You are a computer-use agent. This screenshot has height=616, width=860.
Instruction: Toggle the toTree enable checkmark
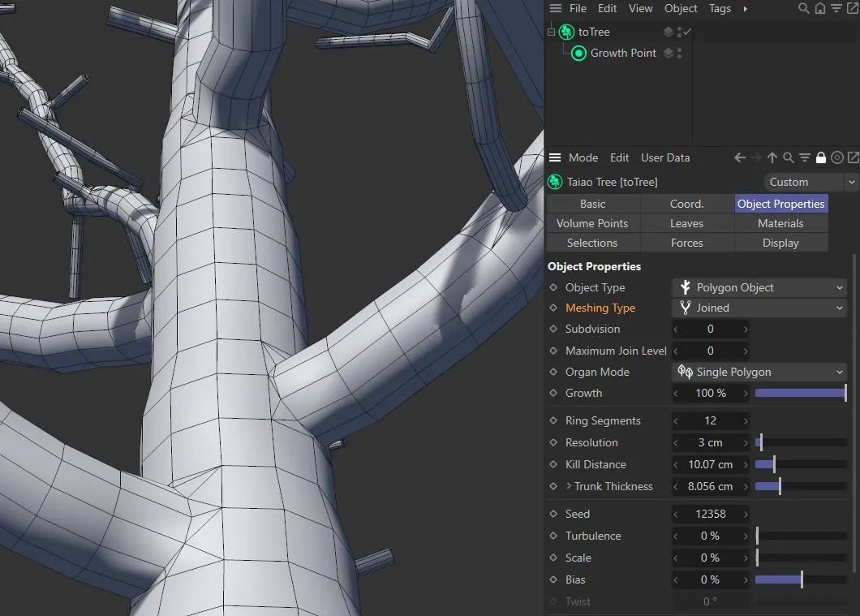pos(687,32)
